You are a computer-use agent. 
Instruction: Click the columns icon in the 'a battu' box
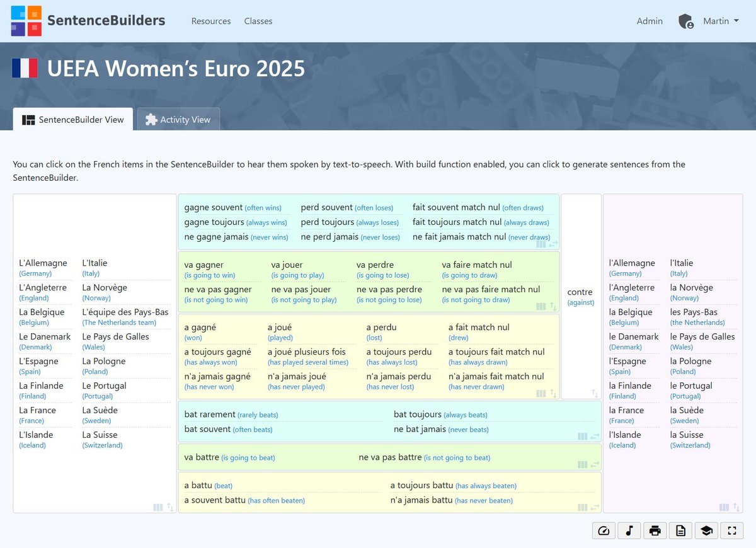[583, 507]
